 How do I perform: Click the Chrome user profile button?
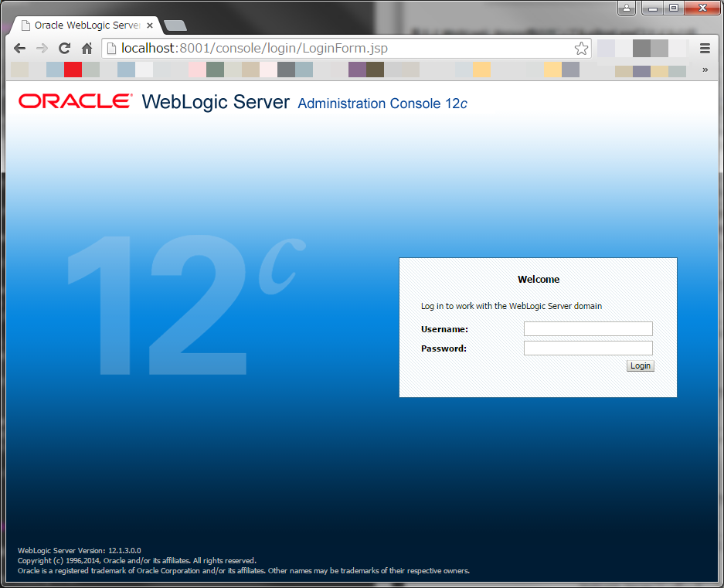pyautogui.click(x=627, y=8)
